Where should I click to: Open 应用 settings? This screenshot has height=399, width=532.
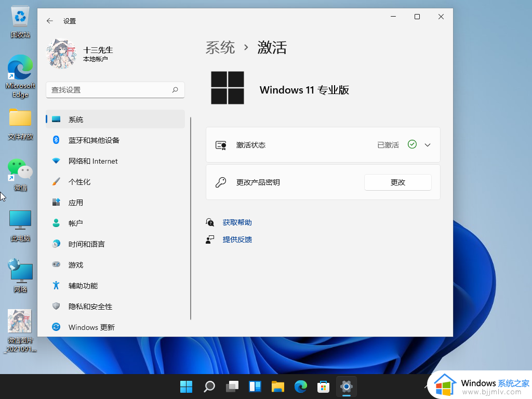(x=115, y=203)
